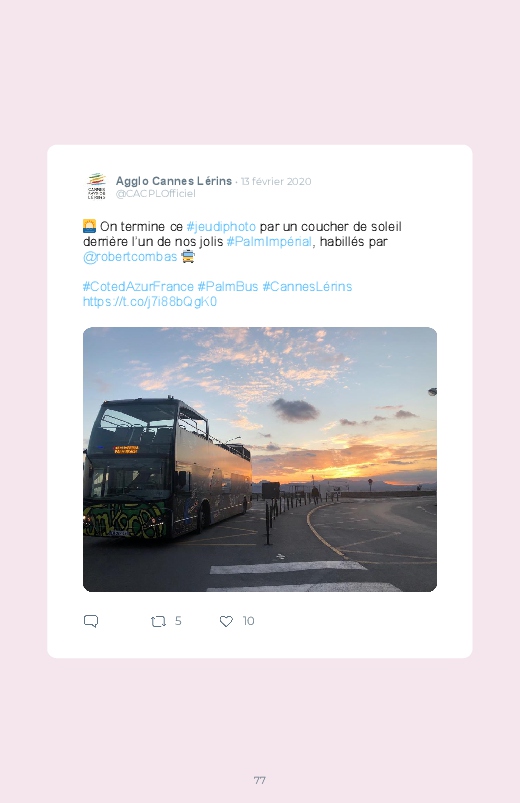Click the retweet arrows icon
Image resolution: width=520 pixels, height=803 pixels.
158,621
